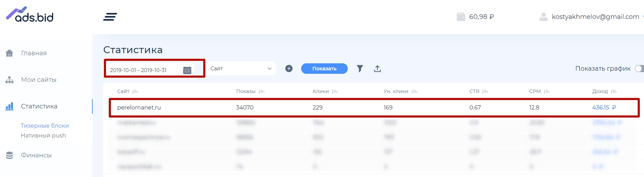Click the 436.15 ₽ income link
644x177 pixels.
[604, 107]
